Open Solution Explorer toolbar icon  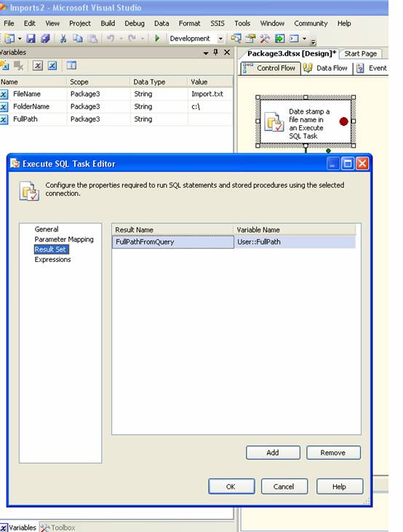236,39
